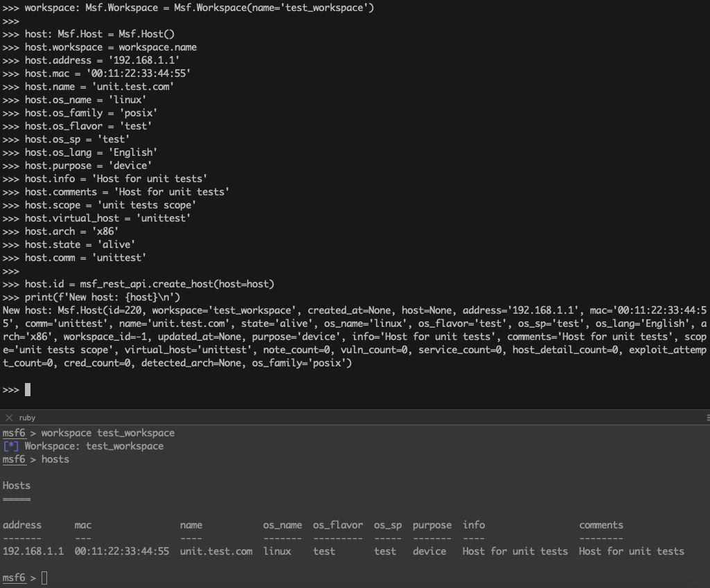Click the 'comments' column header

[x=601, y=524]
